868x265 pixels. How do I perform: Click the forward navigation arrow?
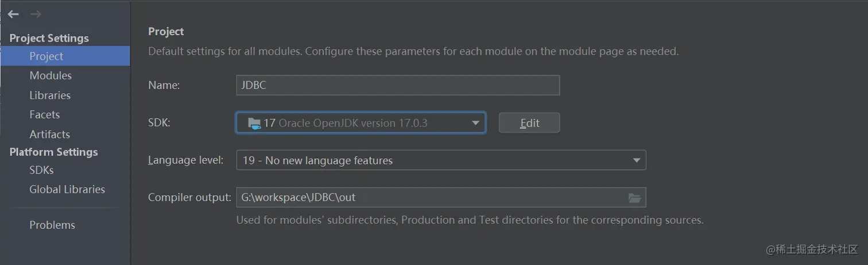(35, 14)
